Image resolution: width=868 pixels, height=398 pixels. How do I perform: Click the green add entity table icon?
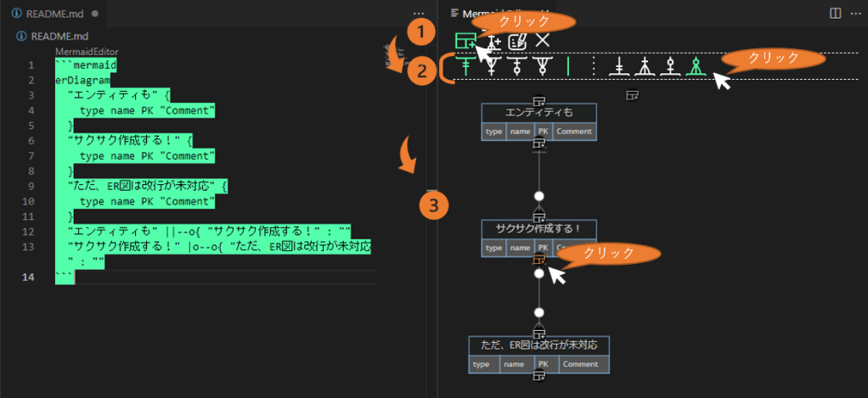pyautogui.click(x=465, y=40)
